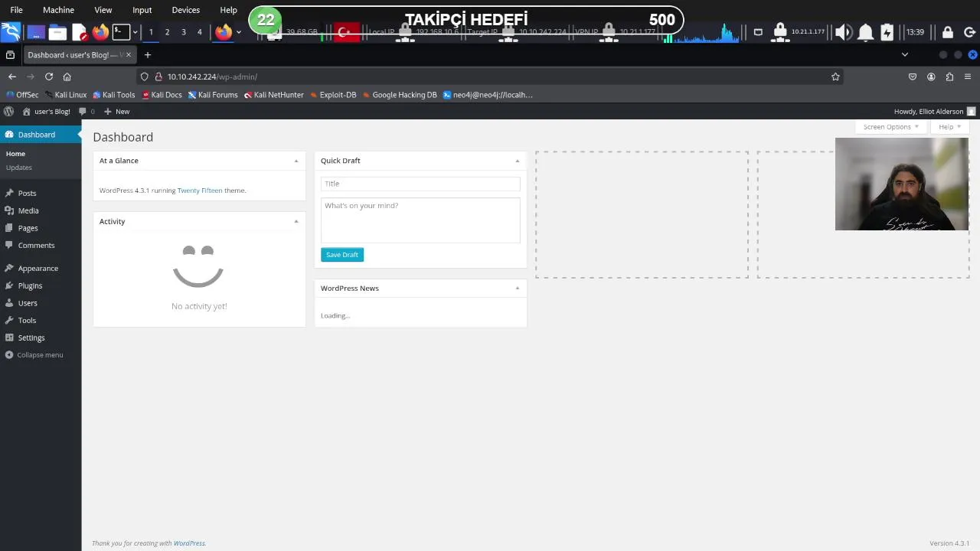Visit site via user's Blog! admin bar link
The height and width of the screenshot is (551, 980).
coord(46,112)
